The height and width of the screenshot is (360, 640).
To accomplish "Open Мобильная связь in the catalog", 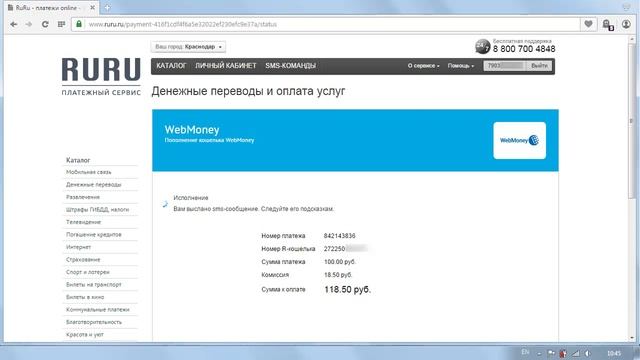I will click(x=89, y=172).
